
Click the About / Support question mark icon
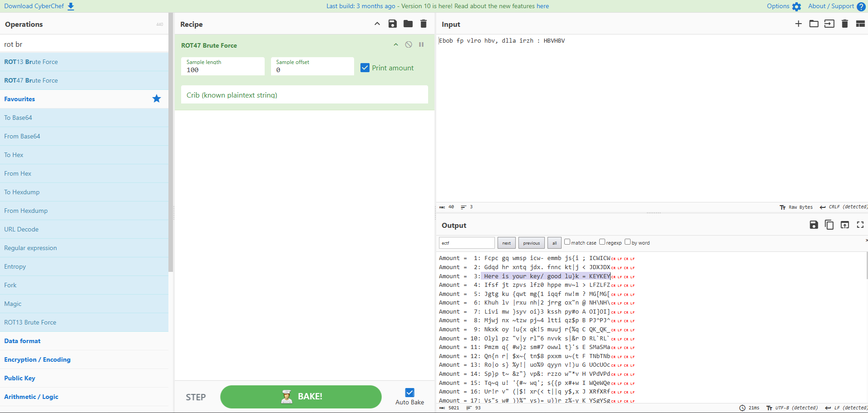pyautogui.click(x=861, y=6)
